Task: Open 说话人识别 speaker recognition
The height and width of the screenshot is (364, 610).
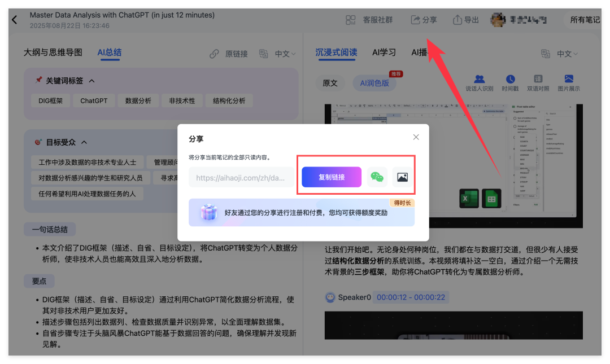Action: coord(479,83)
